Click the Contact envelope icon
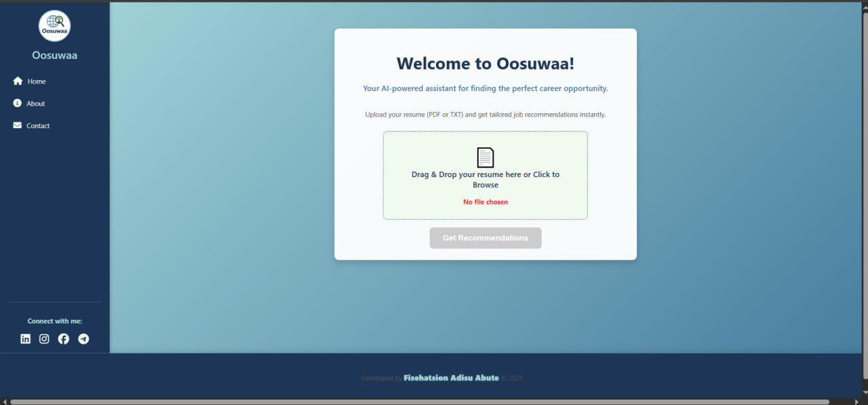This screenshot has height=405, width=868. point(16,125)
